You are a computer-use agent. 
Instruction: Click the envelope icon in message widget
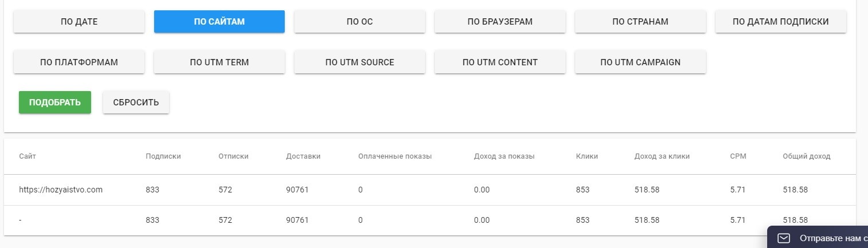784,238
